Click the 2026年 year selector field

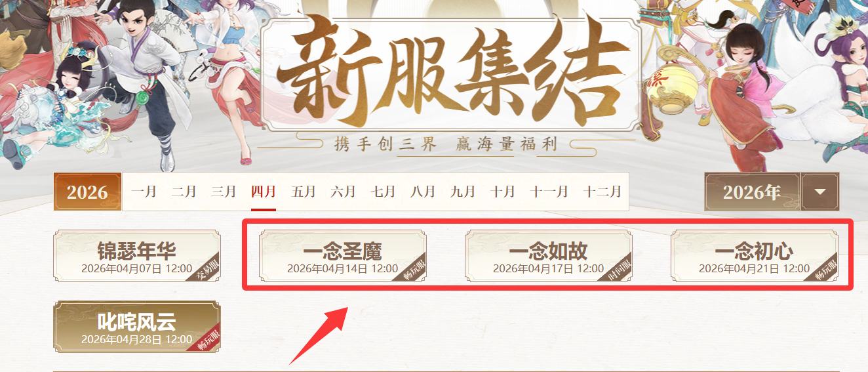[753, 192]
